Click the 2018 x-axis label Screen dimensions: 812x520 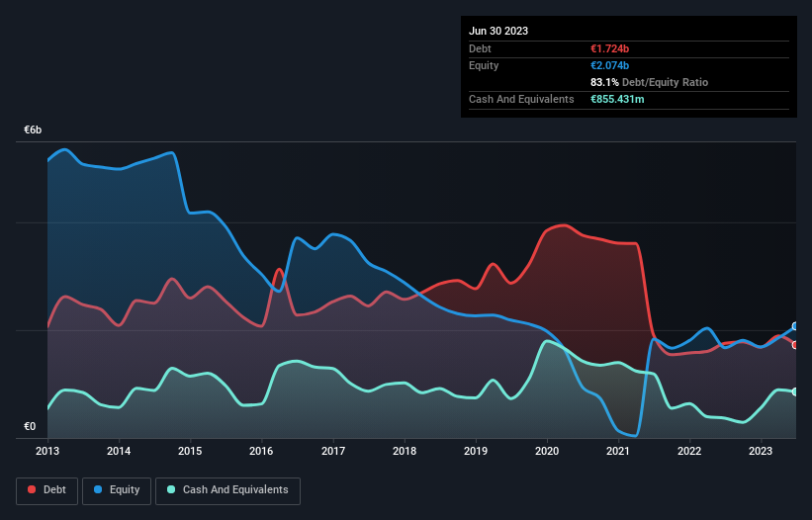405,451
